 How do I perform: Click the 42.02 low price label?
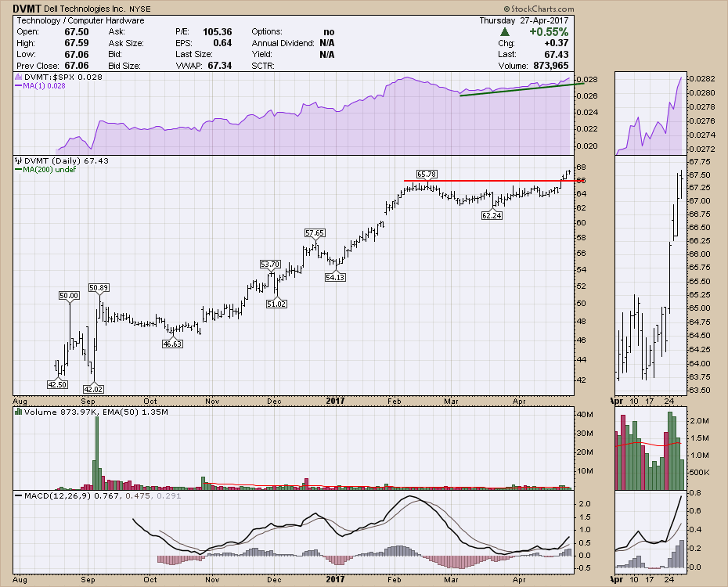coord(93,389)
